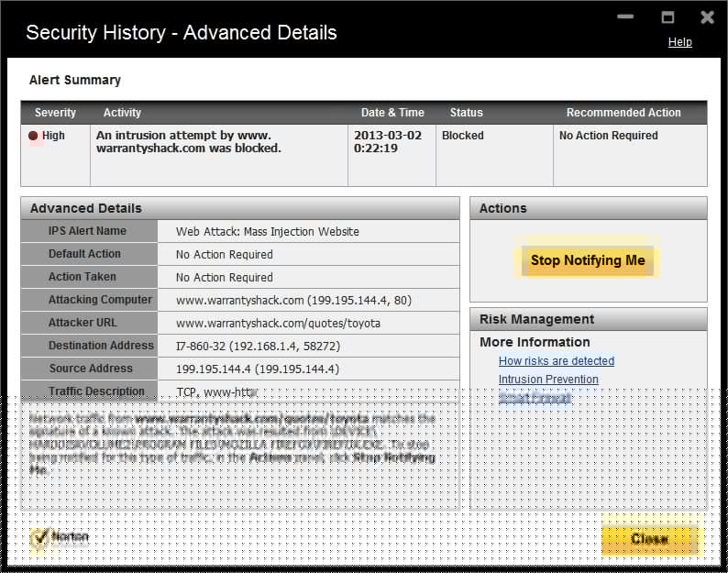Select the Destination Address value I7-860-32

coord(258,346)
